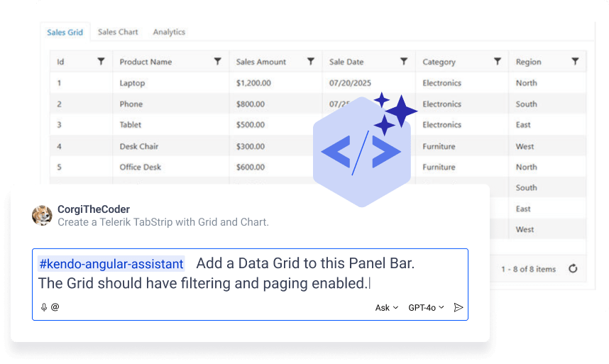Open the Region column filter
609x364 pixels.
pos(575,62)
